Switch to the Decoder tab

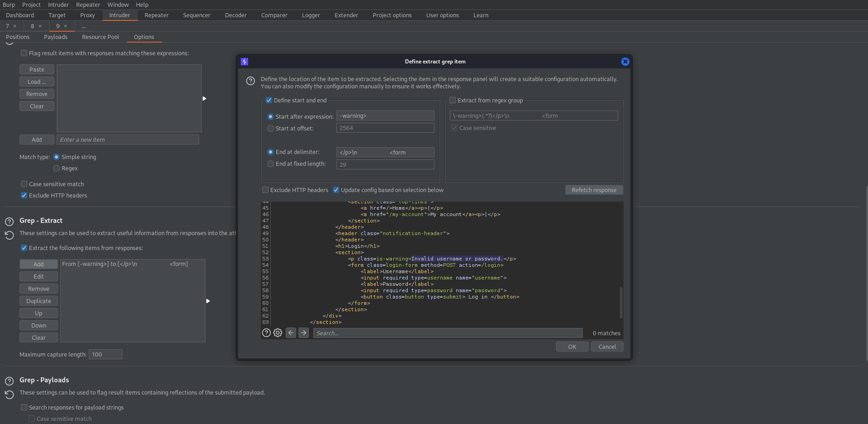(236, 15)
